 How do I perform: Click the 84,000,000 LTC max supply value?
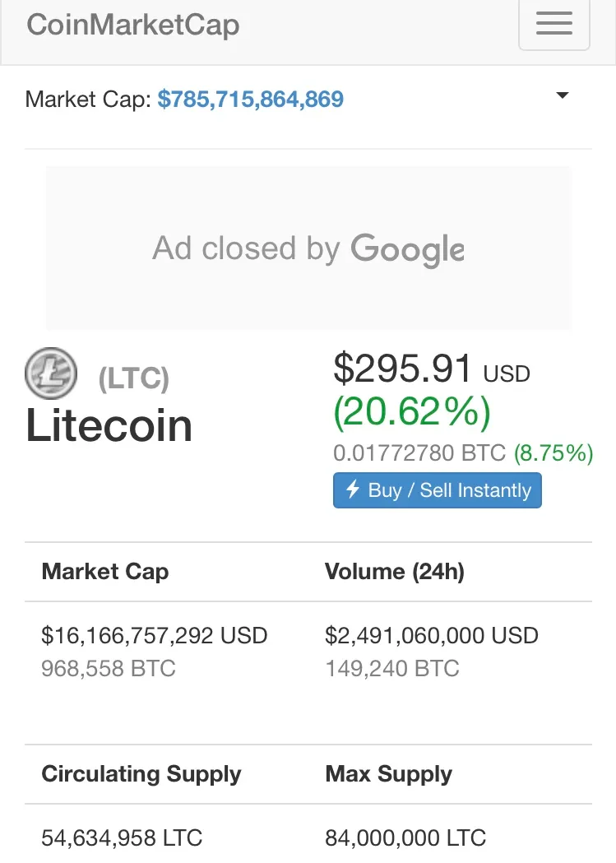coord(406,837)
